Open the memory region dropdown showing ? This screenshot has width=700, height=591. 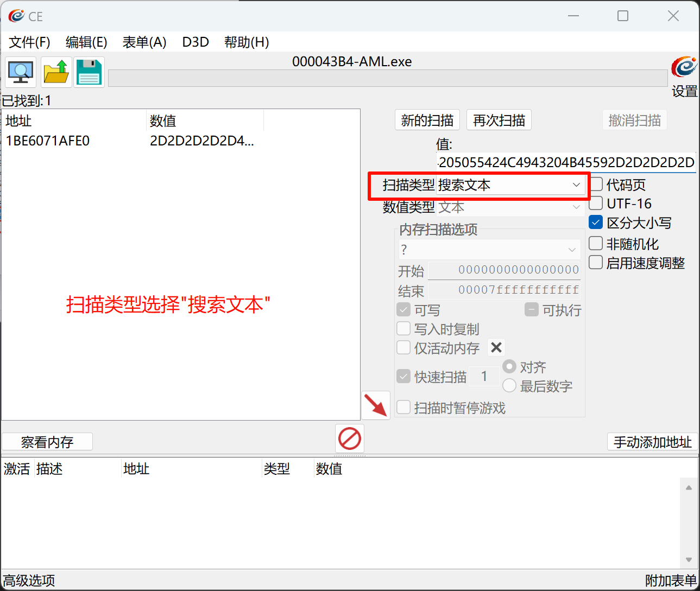[x=489, y=250]
